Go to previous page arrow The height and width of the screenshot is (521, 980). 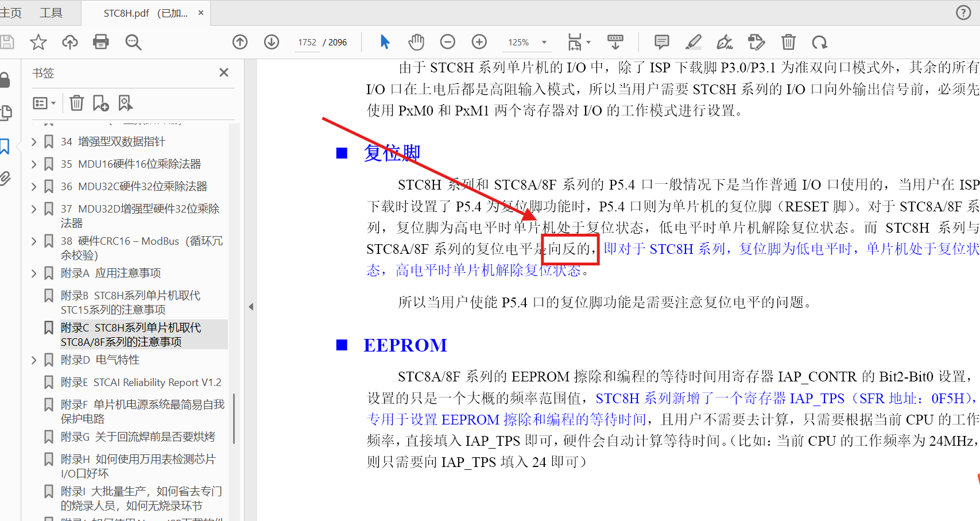[x=240, y=42]
